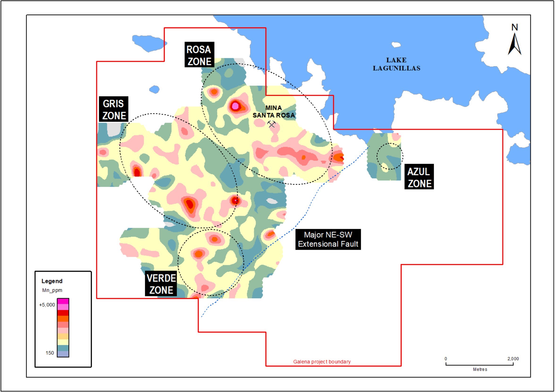Click the magenta manganese hotspot in Rosa Zone
555x392 pixels.
[x=235, y=106]
